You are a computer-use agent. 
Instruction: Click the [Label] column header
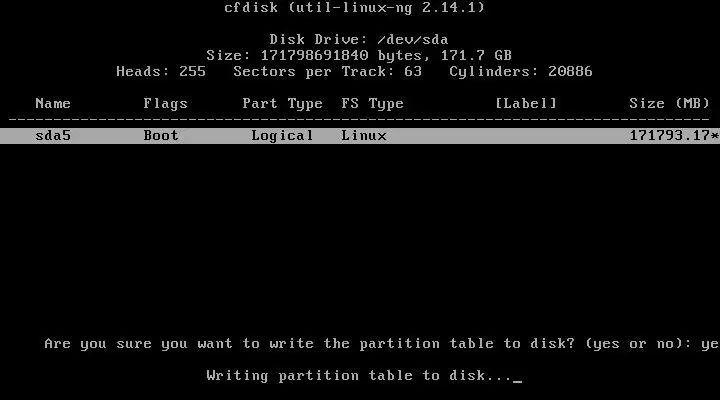[526, 103]
